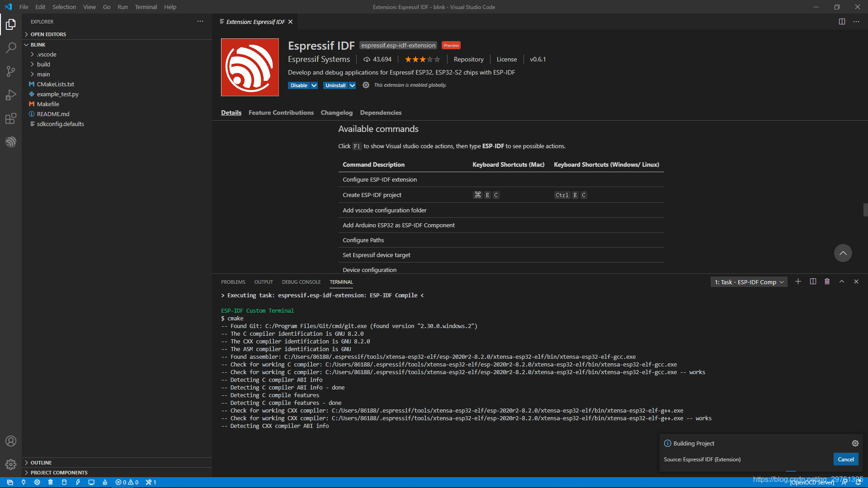Open Explorer views and more actions ellipsis
The height and width of the screenshot is (488, 868).
point(200,21)
